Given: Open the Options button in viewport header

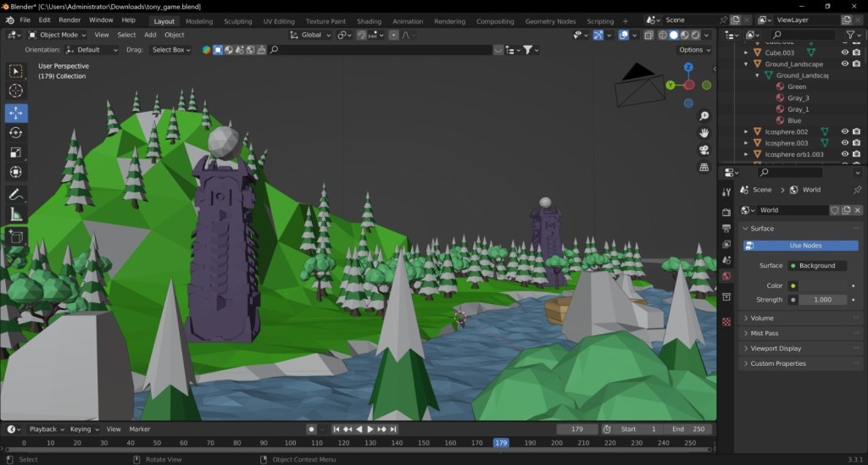Looking at the screenshot, I should (694, 50).
